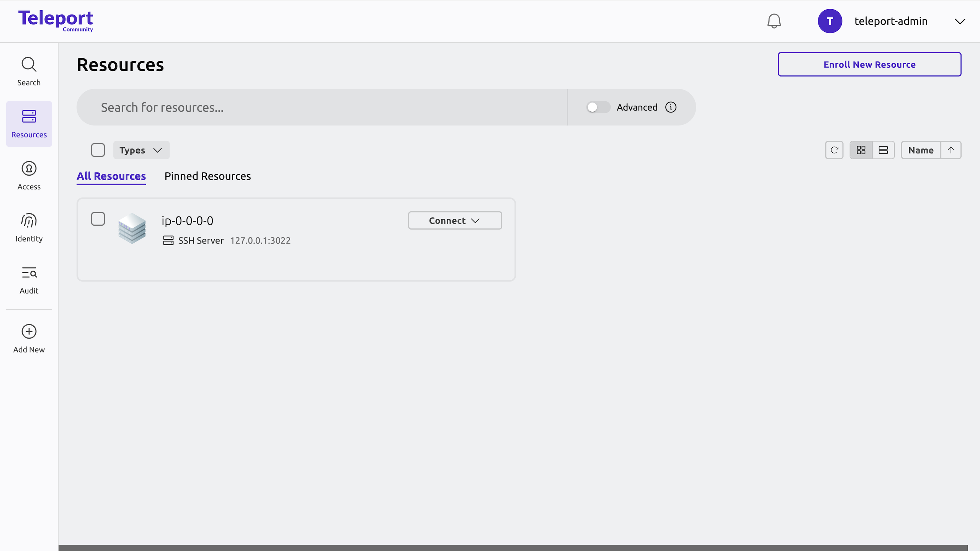The width and height of the screenshot is (980, 551).
Task: Switch to the Pinned Resources tab
Action: (207, 176)
